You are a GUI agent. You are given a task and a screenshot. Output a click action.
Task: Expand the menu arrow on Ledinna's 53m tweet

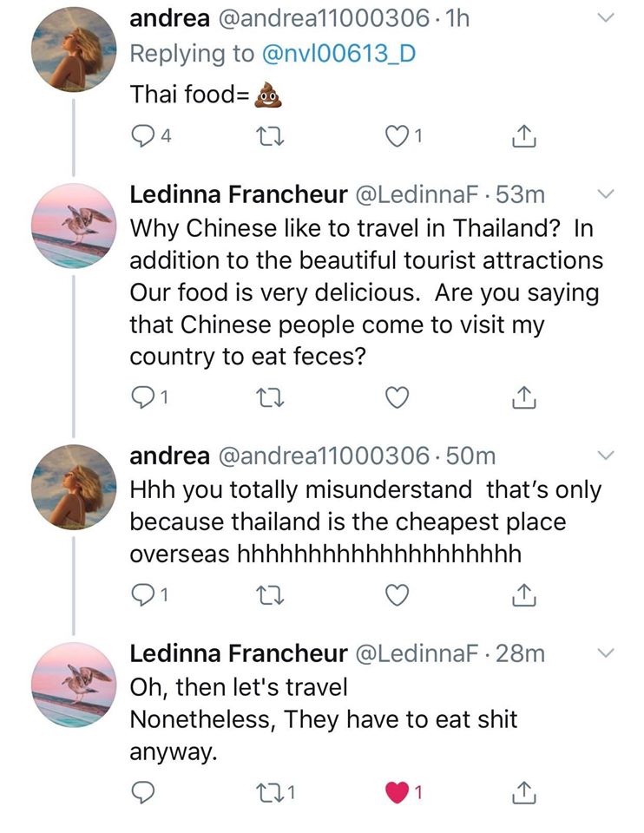click(x=607, y=194)
